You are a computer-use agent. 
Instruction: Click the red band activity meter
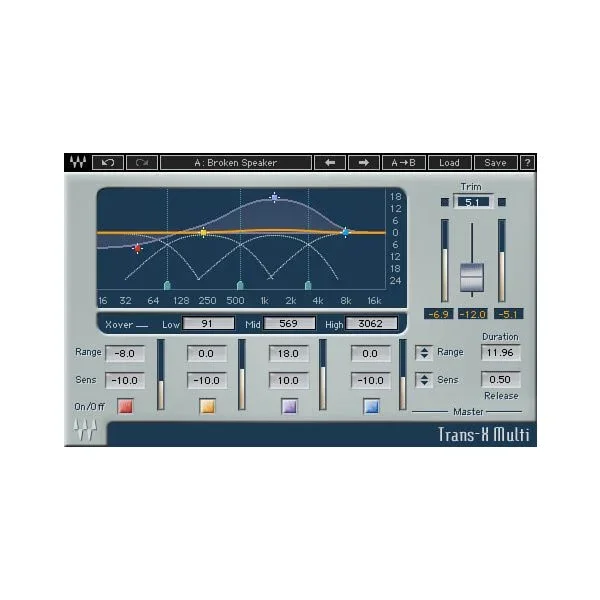tap(161, 375)
